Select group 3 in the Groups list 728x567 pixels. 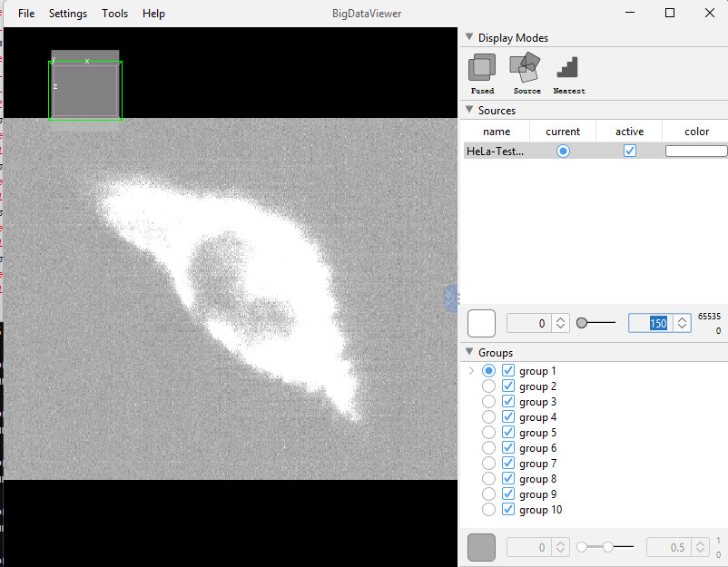click(488, 401)
